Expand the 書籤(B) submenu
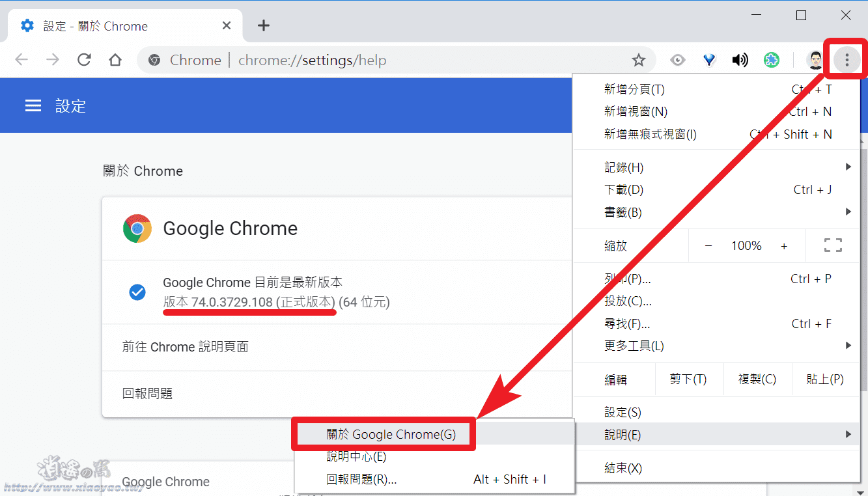 pyautogui.click(x=717, y=212)
